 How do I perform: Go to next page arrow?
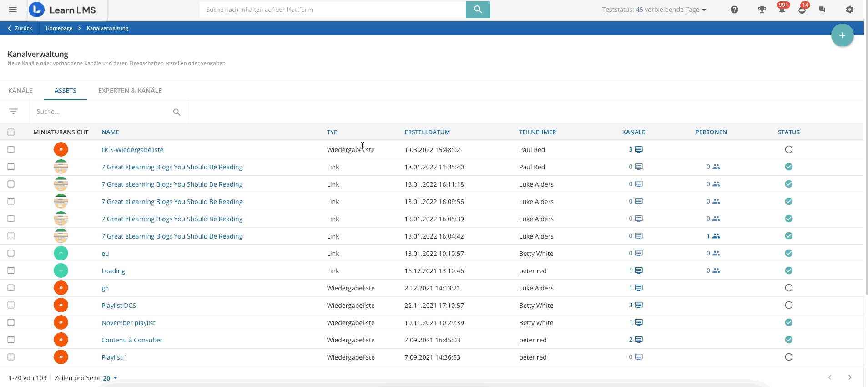850,377
